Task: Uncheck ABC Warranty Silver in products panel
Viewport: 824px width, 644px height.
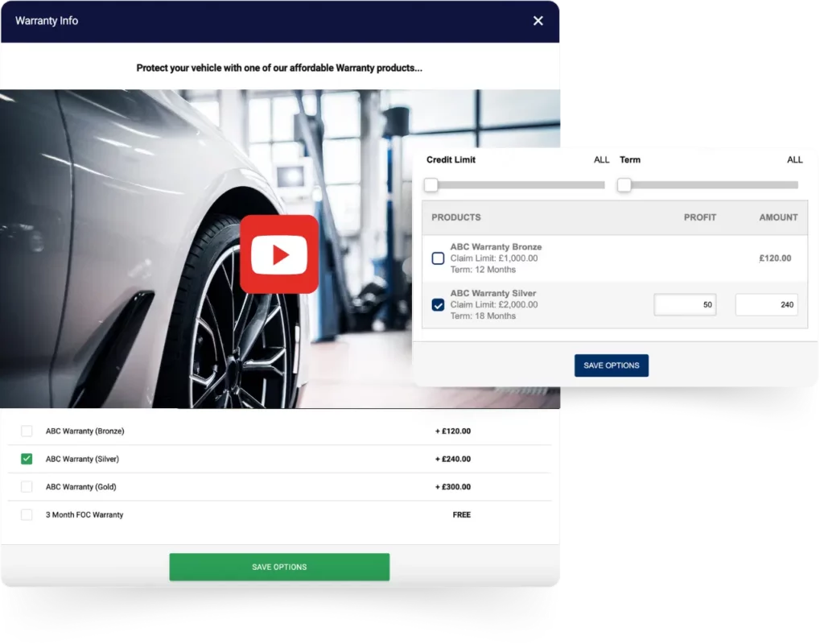Action: point(438,305)
